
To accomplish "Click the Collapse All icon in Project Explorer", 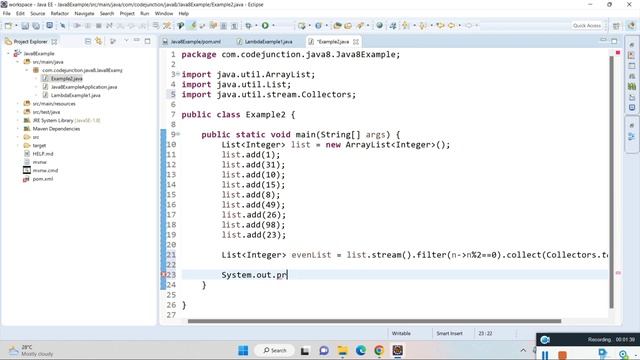I will (88, 41).
